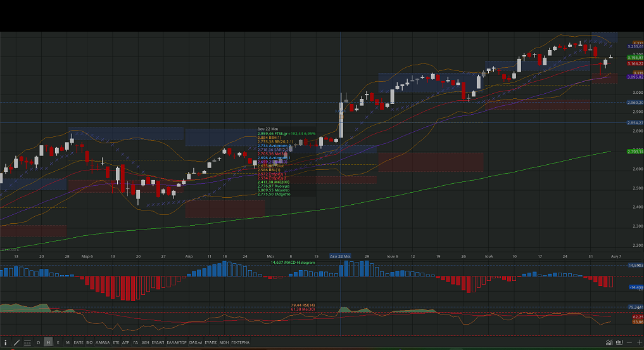The height and width of the screenshot is (350, 644).
Task: Open the Fibonacci levels grid tool
Action: click(x=27, y=342)
